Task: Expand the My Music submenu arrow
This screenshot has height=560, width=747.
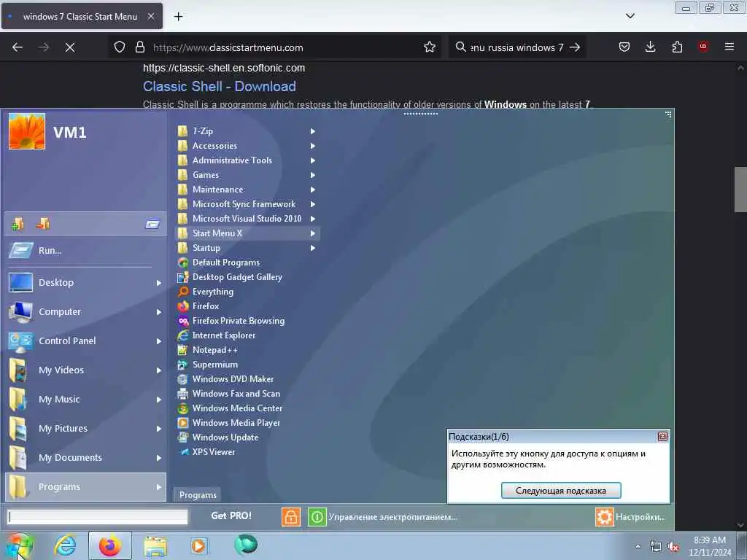Action: (158, 400)
